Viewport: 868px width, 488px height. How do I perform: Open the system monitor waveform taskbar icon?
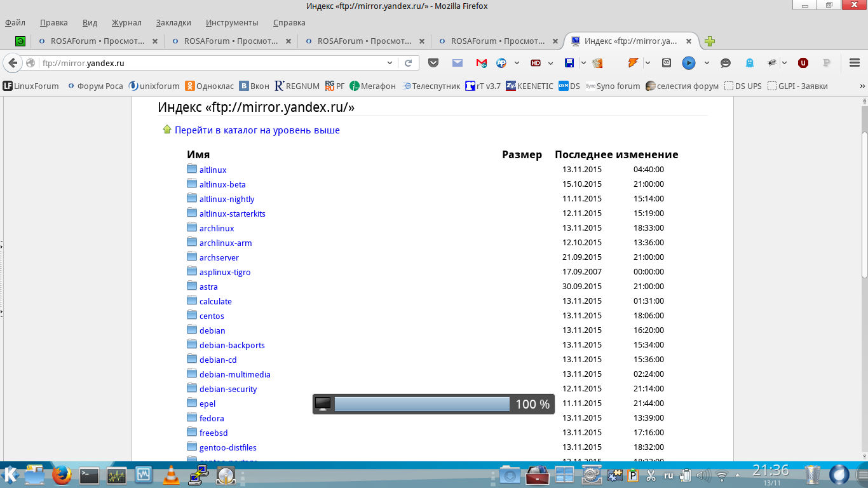(x=116, y=475)
